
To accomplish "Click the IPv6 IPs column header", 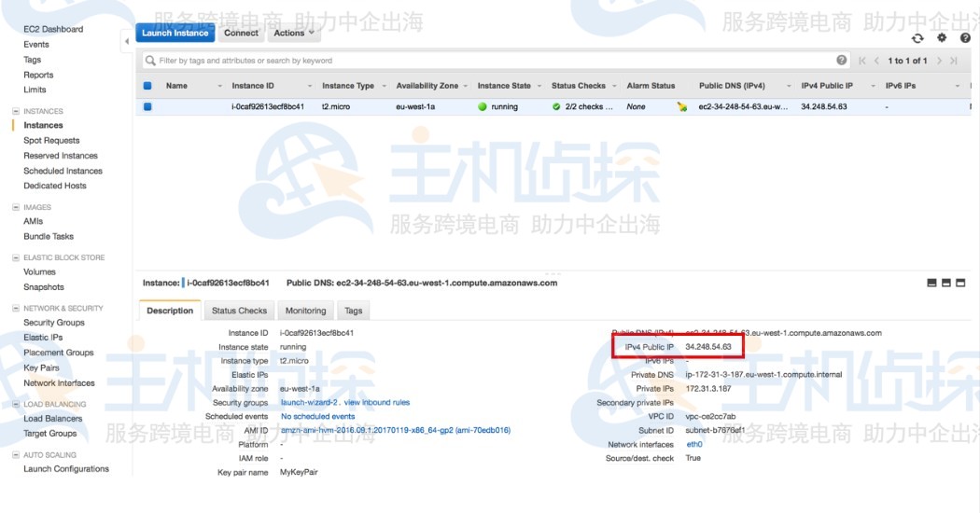I will pos(901,86).
